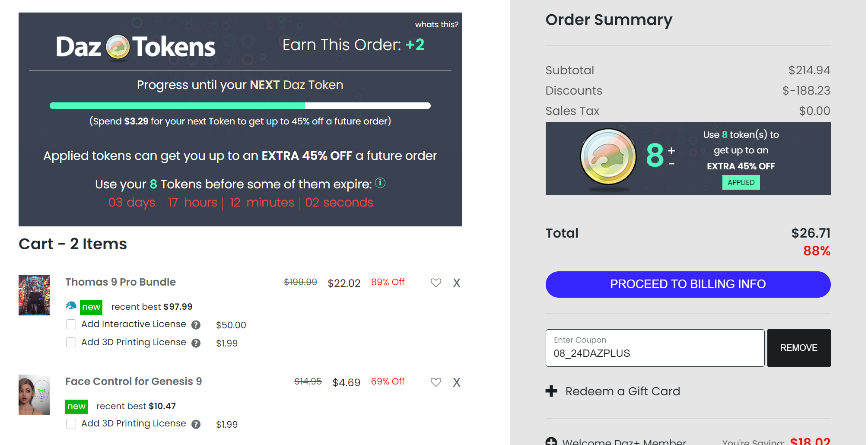The height and width of the screenshot is (445, 868).
Task: Increase applied tokens with plus stepper
Action: 671,151
